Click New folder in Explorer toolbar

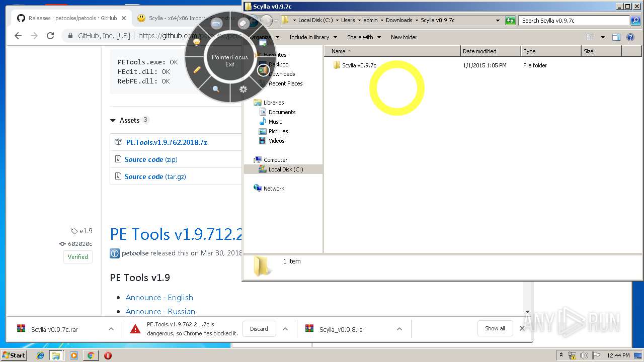pyautogui.click(x=404, y=37)
